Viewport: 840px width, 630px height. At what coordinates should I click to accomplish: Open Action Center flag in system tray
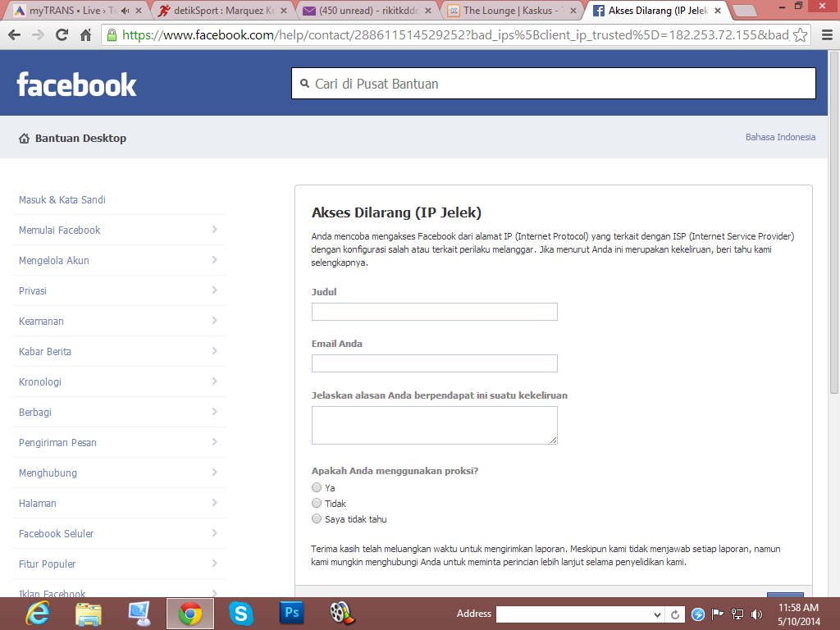[x=717, y=614]
